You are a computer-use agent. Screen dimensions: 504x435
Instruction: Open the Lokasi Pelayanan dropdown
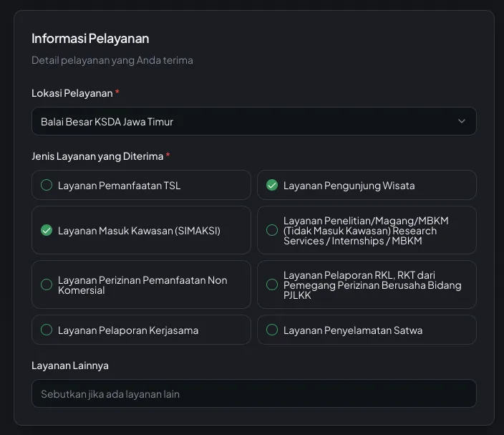[253, 121]
